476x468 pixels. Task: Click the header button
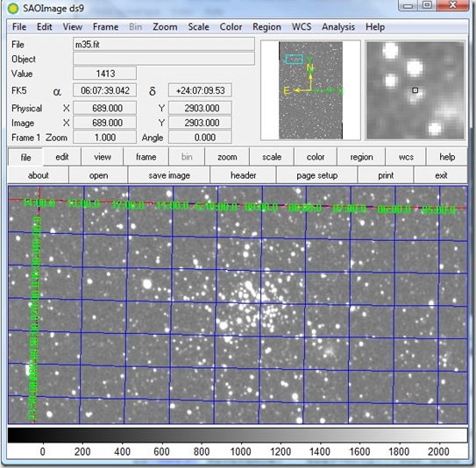[x=243, y=175]
